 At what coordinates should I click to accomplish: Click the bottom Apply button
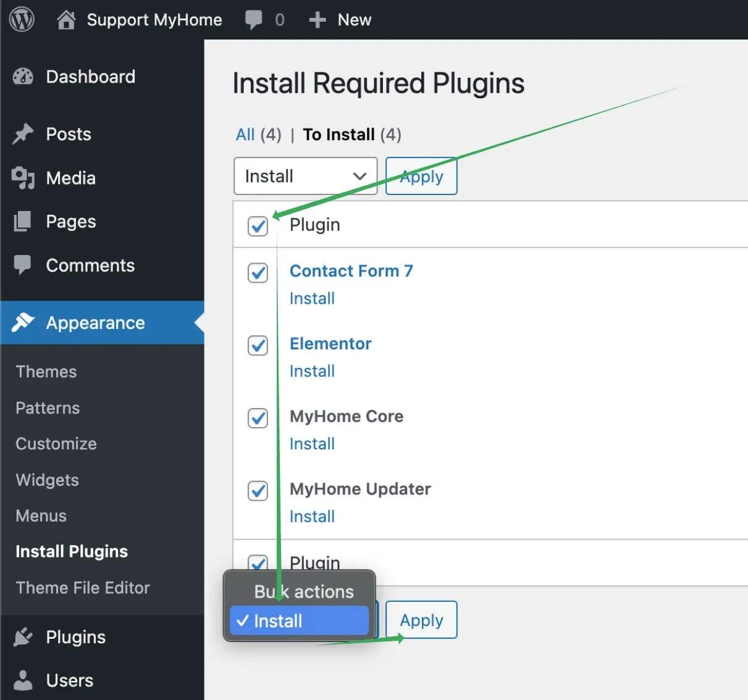421,620
